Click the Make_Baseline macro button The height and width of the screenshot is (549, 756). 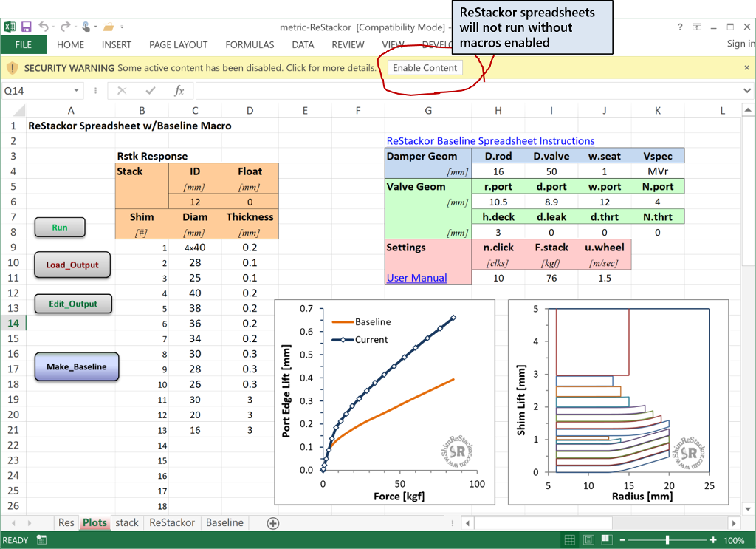click(x=77, y=366)
